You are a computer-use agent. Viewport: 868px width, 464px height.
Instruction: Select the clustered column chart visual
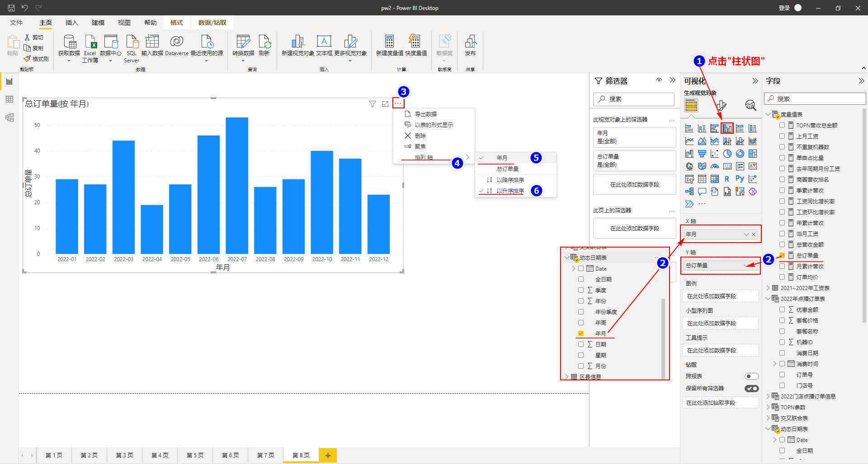[727, 128]
